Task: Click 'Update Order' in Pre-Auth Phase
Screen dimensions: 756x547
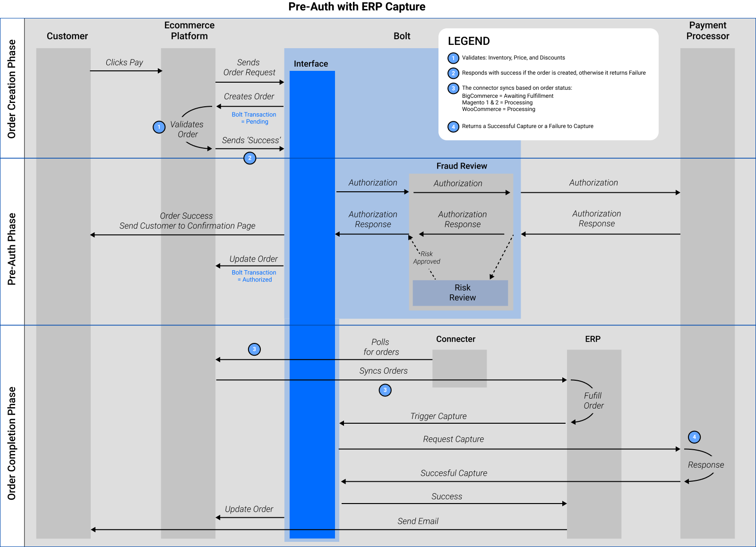Action: [254, 259]
